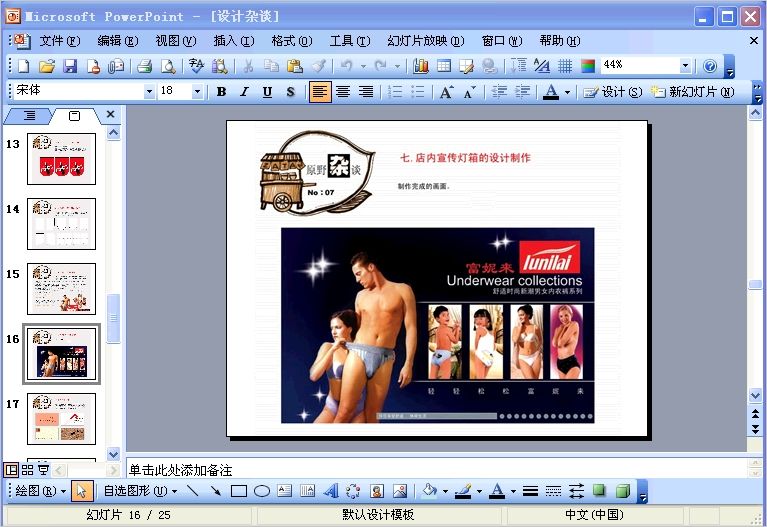
Task: Insert a chart
Action: [421, 66]
